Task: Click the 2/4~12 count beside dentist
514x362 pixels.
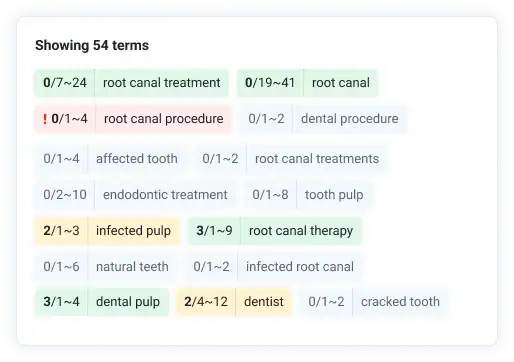Action: (206, 302)
